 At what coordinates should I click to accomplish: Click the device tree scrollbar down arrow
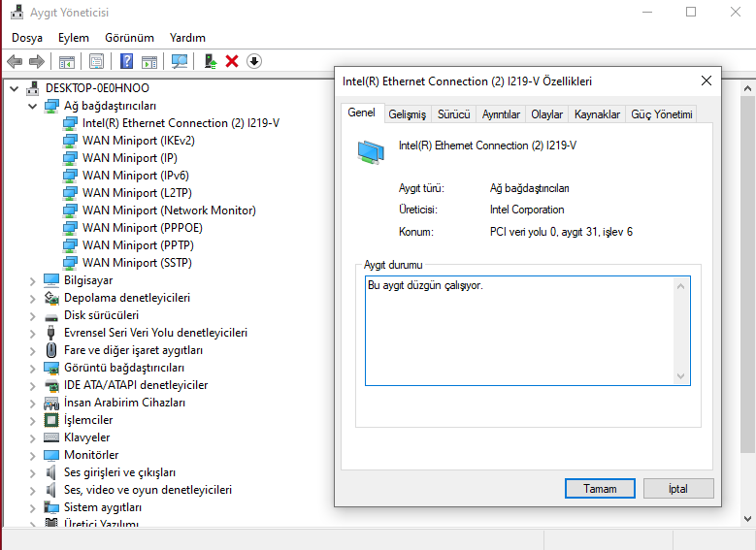point(748,519)
